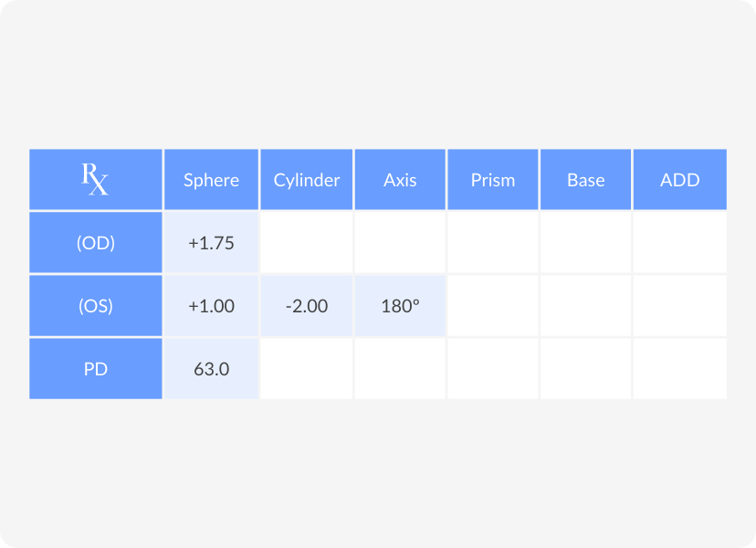Select the (OS) row header
This screenshot has height=548, width=756.
coord(96,305)
